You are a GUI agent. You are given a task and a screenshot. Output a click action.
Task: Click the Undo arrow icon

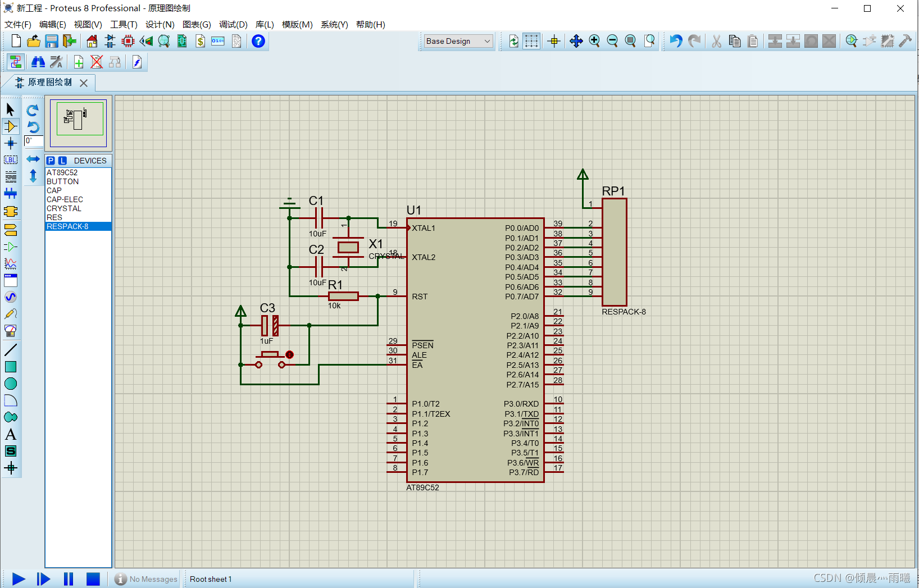click(x=676, y=41)
